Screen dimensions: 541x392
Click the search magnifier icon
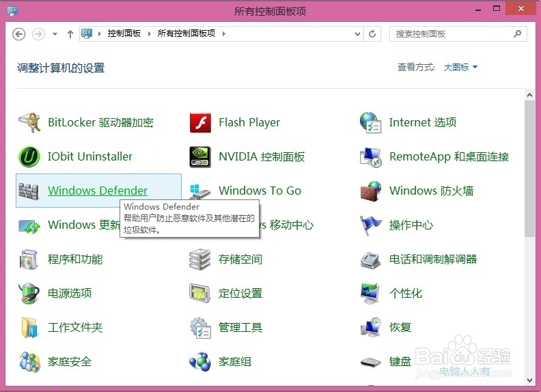pos(517,34)
